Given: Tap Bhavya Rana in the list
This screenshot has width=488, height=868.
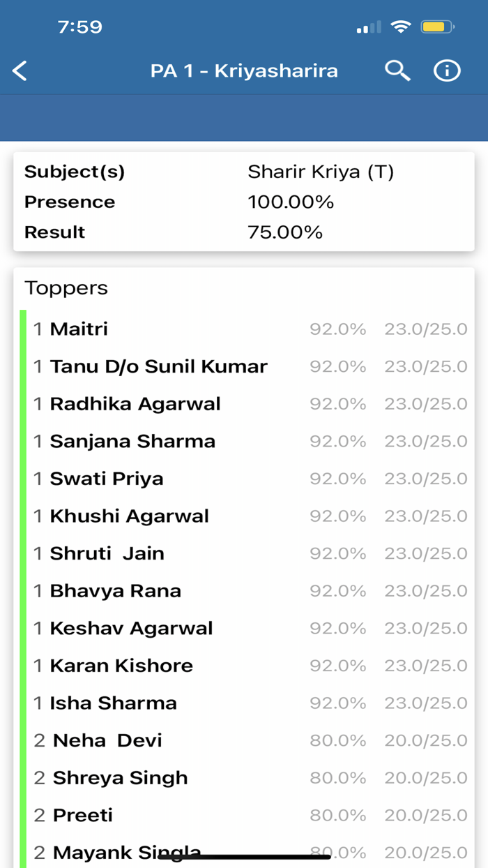Looking at the screenshot, I should coord(115,591).
